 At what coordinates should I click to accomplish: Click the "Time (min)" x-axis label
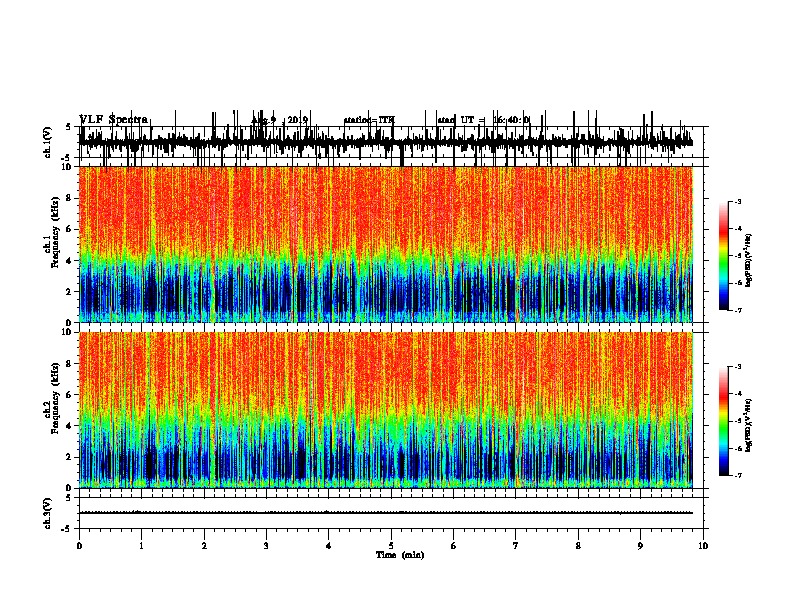click(400, 555)
